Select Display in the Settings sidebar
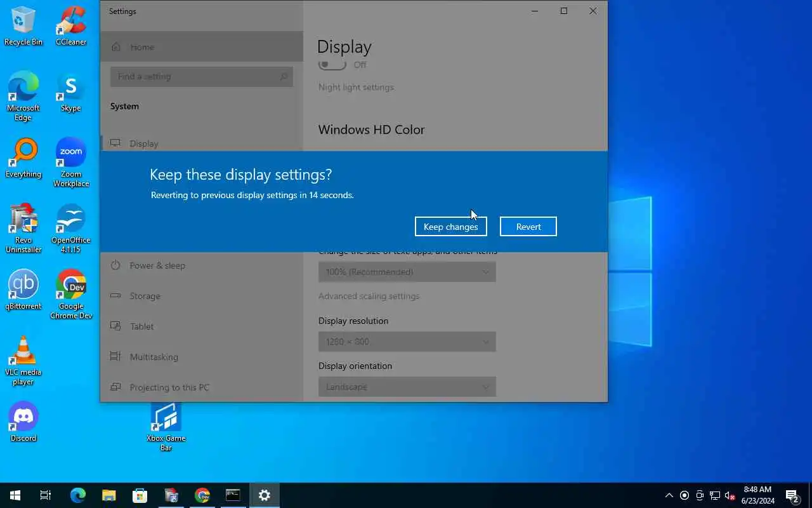 click(x=202, y=144)
